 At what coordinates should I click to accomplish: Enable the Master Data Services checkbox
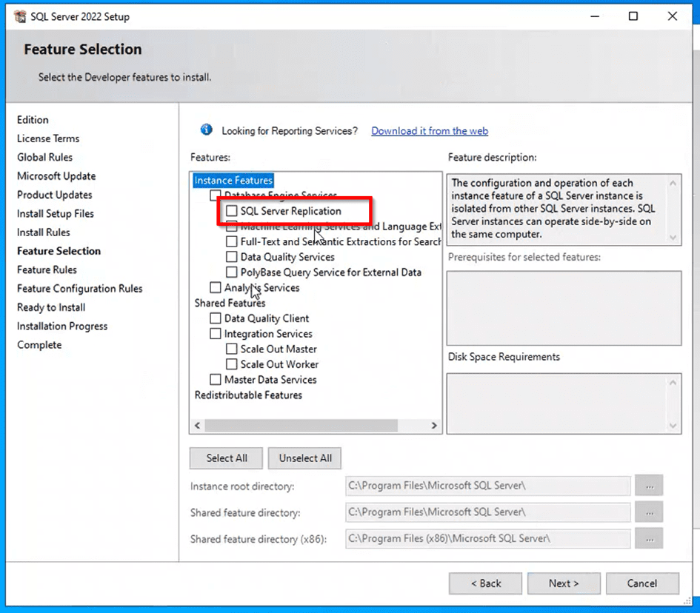click(x=215, y=379)
